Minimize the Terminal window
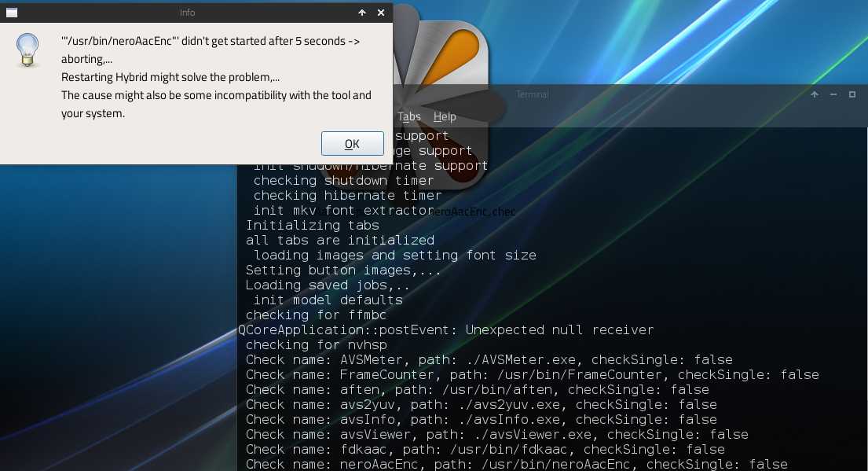 point(833,94)
